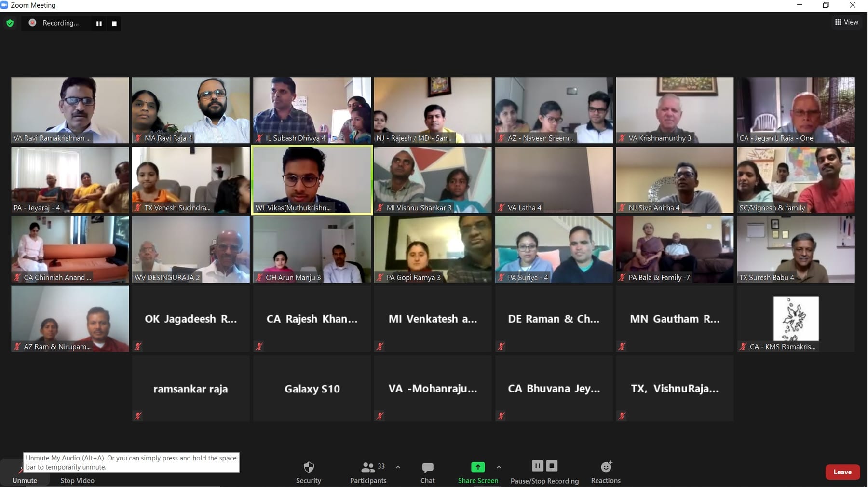Pause recording from top recording indicator

click(x=99, y=23)
